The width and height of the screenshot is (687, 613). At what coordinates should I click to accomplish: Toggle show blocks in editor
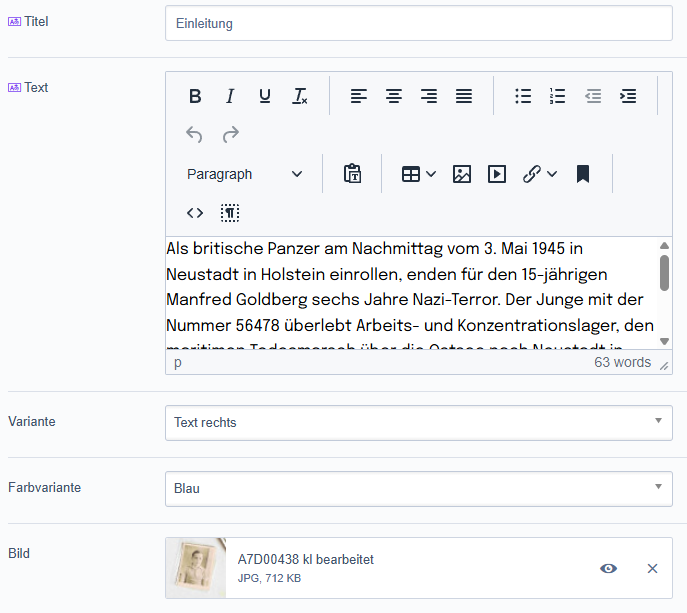230,213
